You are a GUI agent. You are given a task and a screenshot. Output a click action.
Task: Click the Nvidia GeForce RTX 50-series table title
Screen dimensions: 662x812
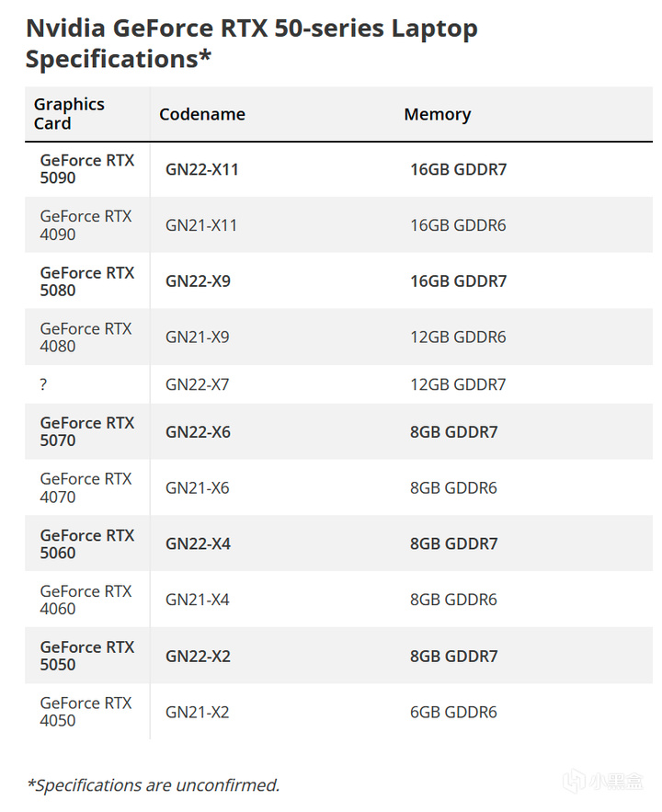pyautogui.click(x=251, y=43)
